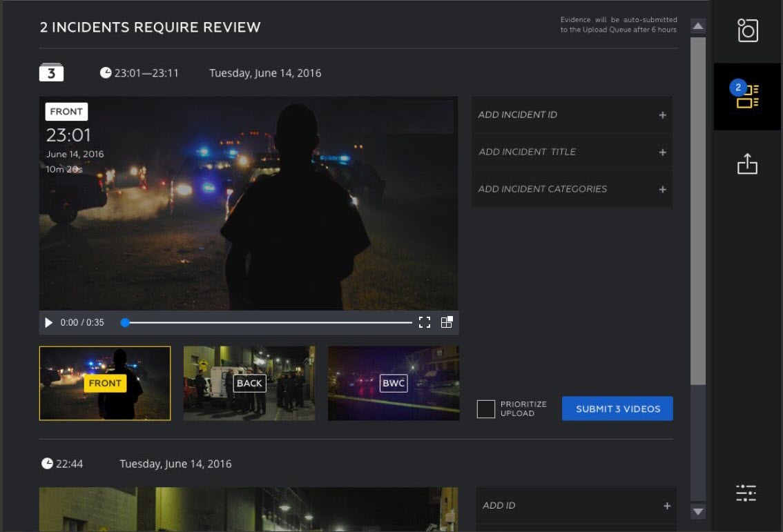Image resolution: width=783 pixels, height=532 pixels.
Task: Toggle multi-view layout icon in player
Action: 447,322
